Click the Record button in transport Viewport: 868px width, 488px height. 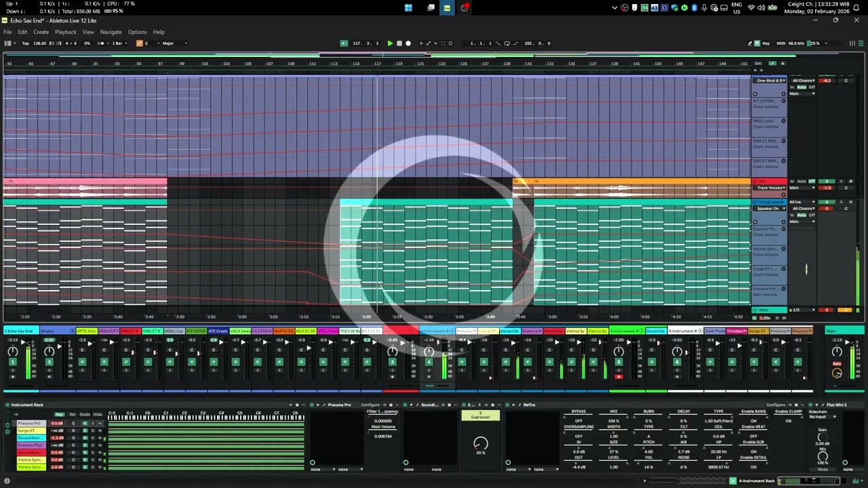click(408, 43)
